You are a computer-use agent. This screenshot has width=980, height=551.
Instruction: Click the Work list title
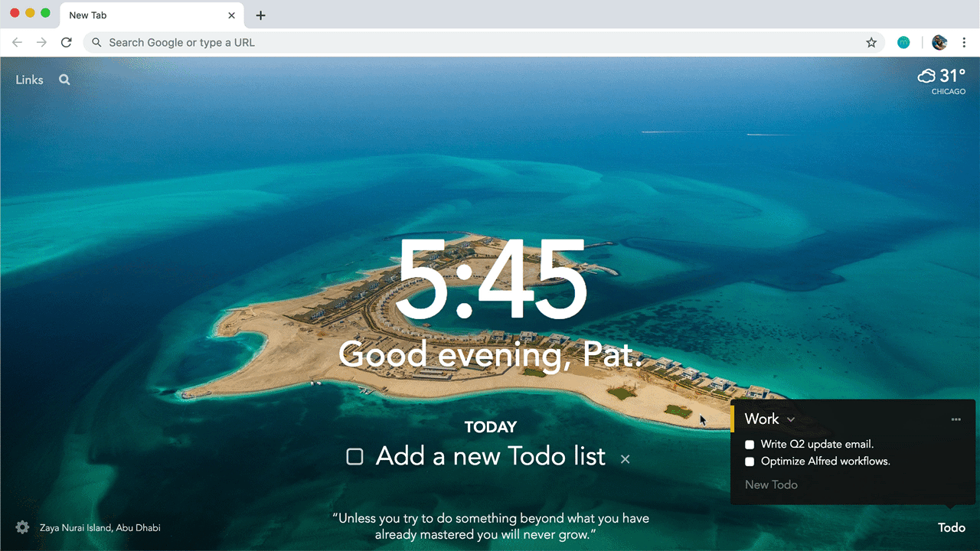tap(762, 419)
